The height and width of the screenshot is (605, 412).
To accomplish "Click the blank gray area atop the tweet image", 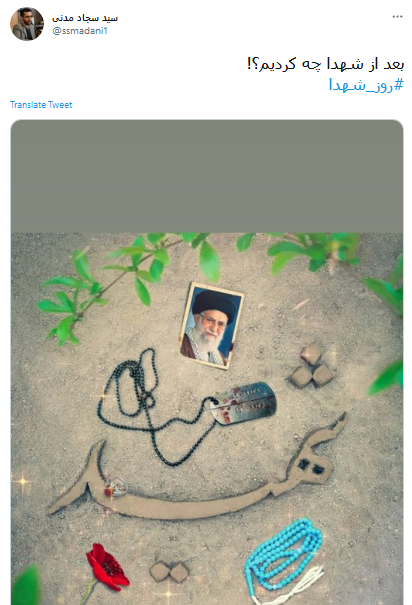I will (x=207, y=176).
